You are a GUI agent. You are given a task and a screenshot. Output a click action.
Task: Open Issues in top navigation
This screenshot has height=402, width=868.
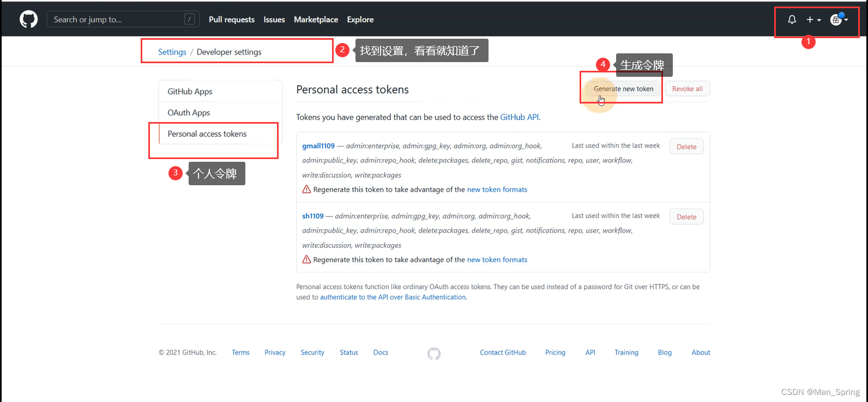274,20
